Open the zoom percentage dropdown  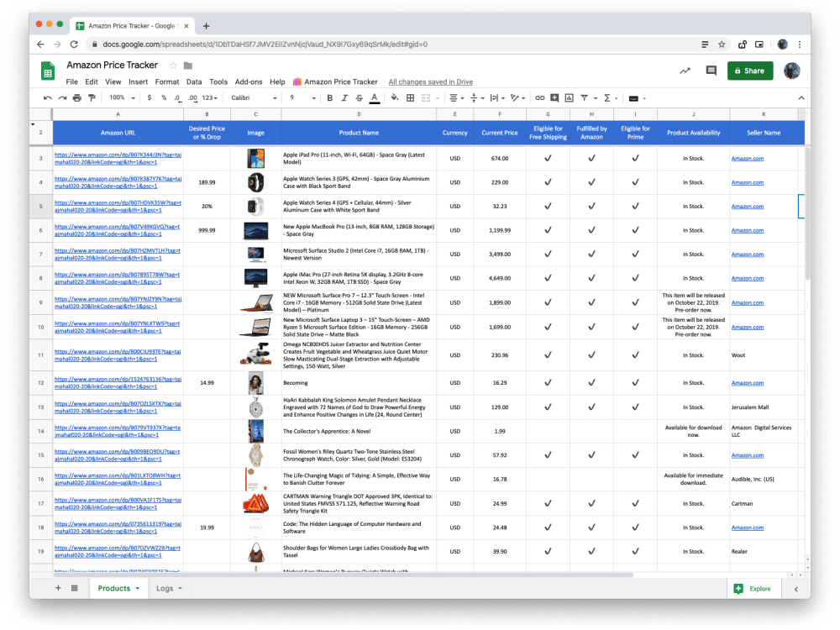120,98
